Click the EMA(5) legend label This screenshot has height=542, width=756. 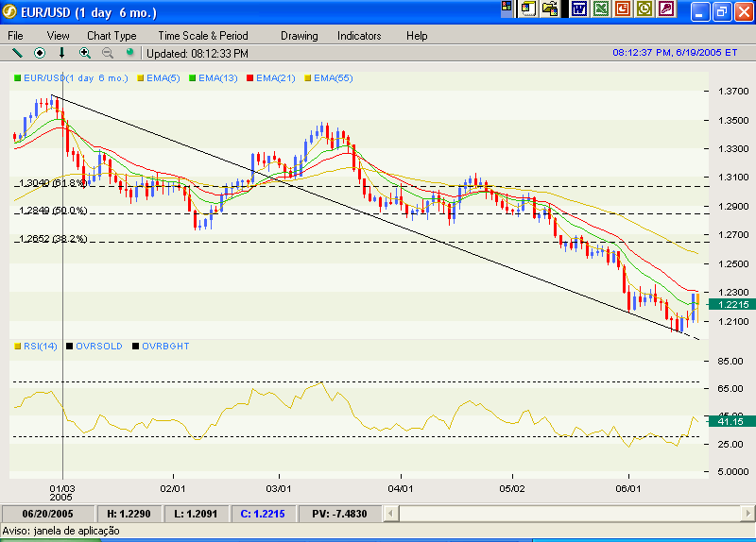[x=163, y=78]
